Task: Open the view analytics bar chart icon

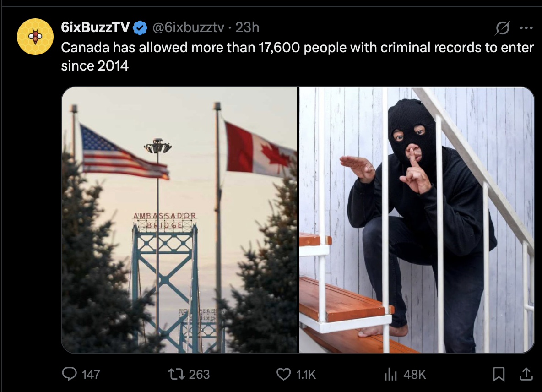Action: 390,374
